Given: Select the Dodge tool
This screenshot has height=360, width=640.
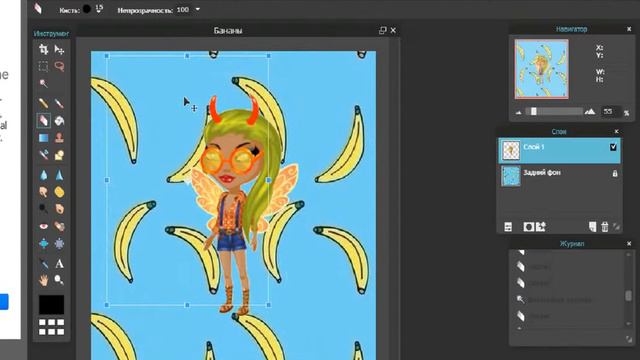Looking at the screenshot, I should tap(43, 209).
